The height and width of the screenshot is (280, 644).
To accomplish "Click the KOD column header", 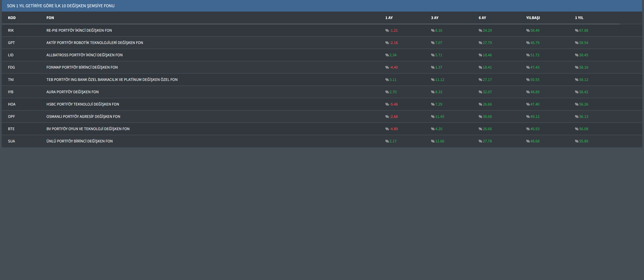I will pos(12,18).
